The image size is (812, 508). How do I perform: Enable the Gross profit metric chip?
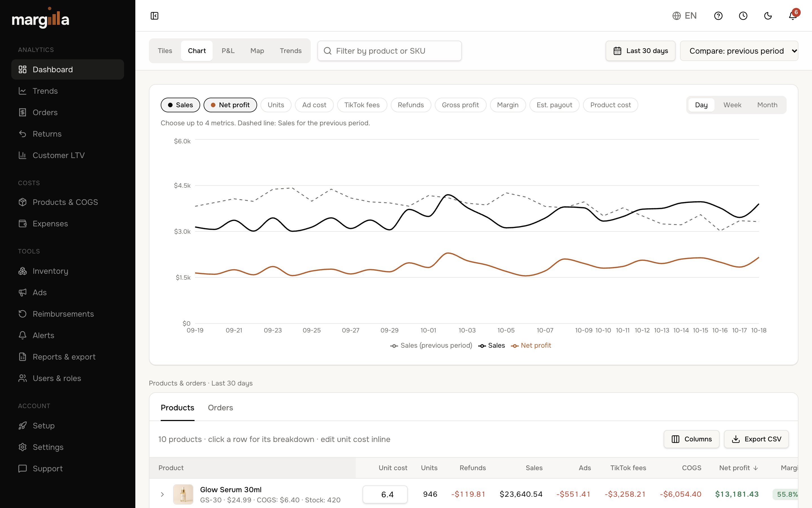pyautogui.click(x=460, y=105)
